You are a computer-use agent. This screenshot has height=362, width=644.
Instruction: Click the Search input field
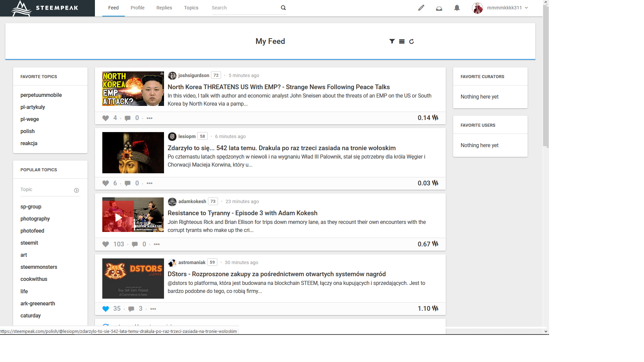245,8
